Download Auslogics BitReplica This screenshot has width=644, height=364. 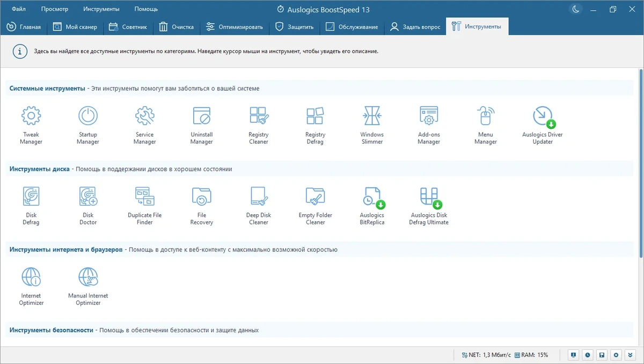tap(372, 206)
